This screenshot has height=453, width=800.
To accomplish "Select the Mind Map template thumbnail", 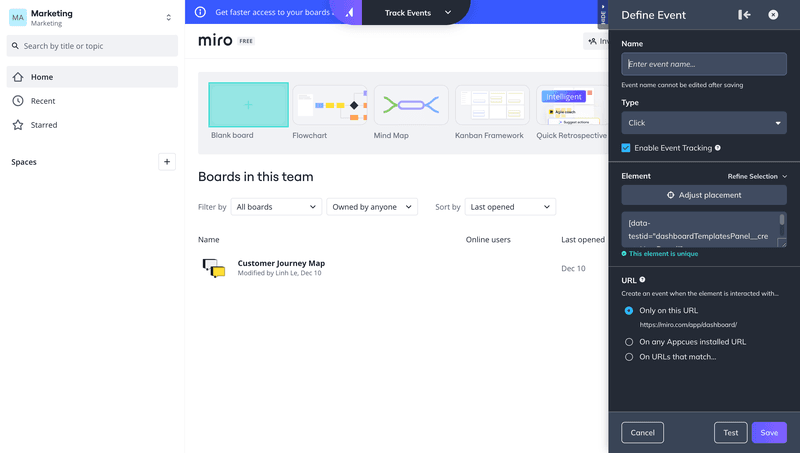I will tap(409, 105).
